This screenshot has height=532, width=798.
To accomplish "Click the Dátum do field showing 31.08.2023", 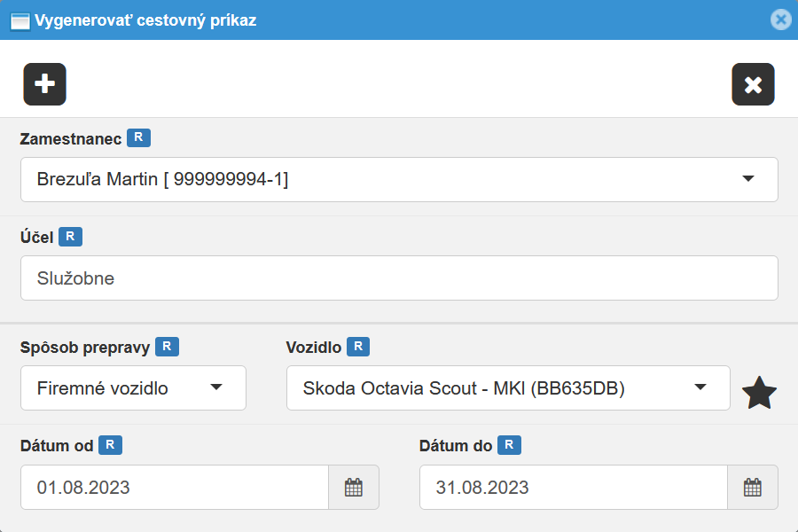I will [574, 487].
